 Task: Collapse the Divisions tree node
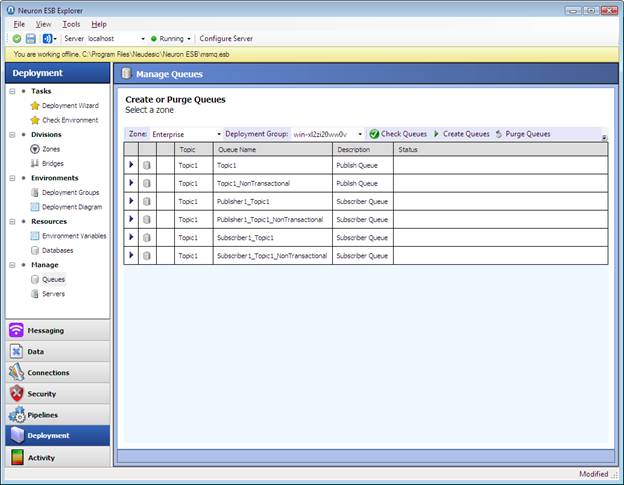coord(12,134)
